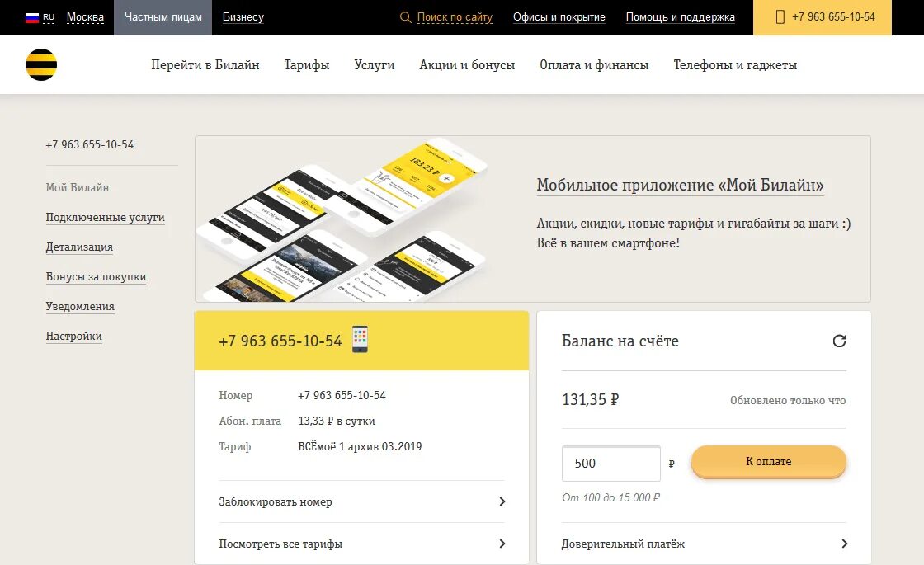The width and height of the screenshot is (924, 565).
Task: Switch to 'Частным лицам' tab
Action: coord(163,17)
